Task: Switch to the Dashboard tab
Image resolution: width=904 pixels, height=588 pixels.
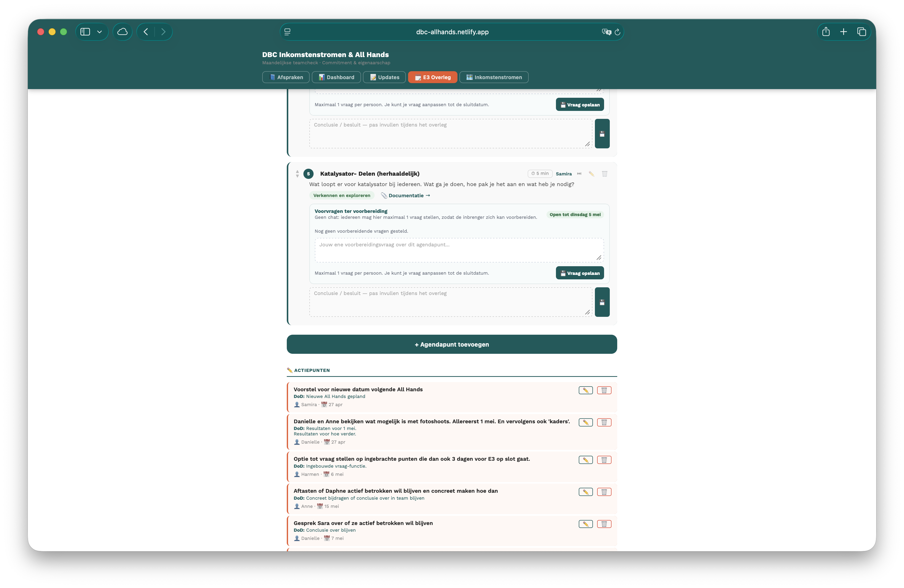Action: [336, 77]
